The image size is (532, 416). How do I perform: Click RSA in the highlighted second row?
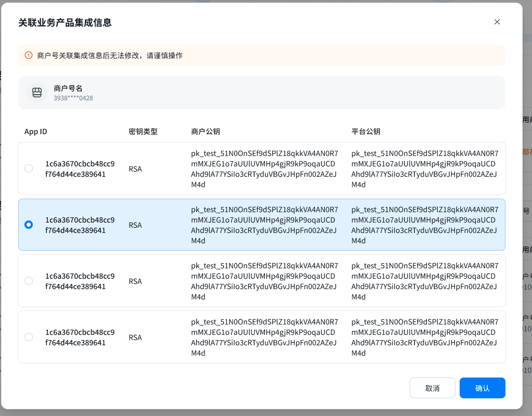pyautogui.click(x=135, y=225)
